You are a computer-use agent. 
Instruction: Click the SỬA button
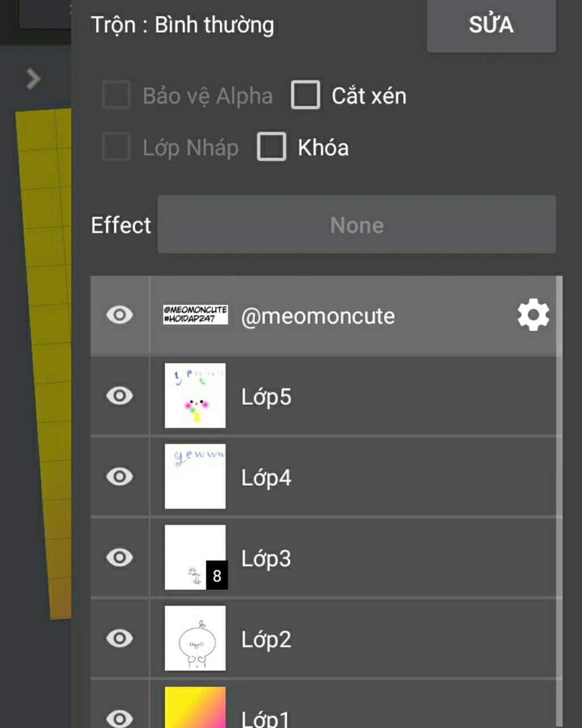[x=491, y=25]
